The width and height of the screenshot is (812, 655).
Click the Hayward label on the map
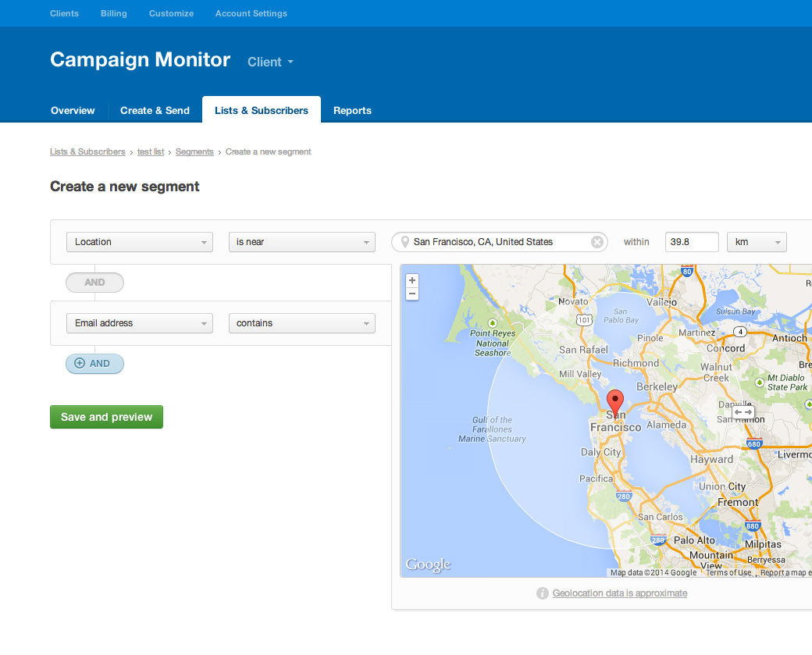click(x=711, y=459)
